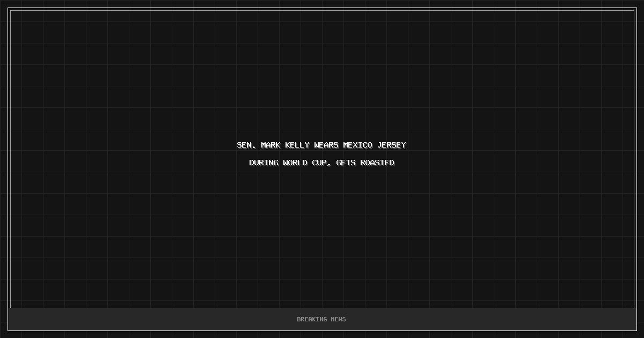Click the gray footer banner bar

[322, 319]
